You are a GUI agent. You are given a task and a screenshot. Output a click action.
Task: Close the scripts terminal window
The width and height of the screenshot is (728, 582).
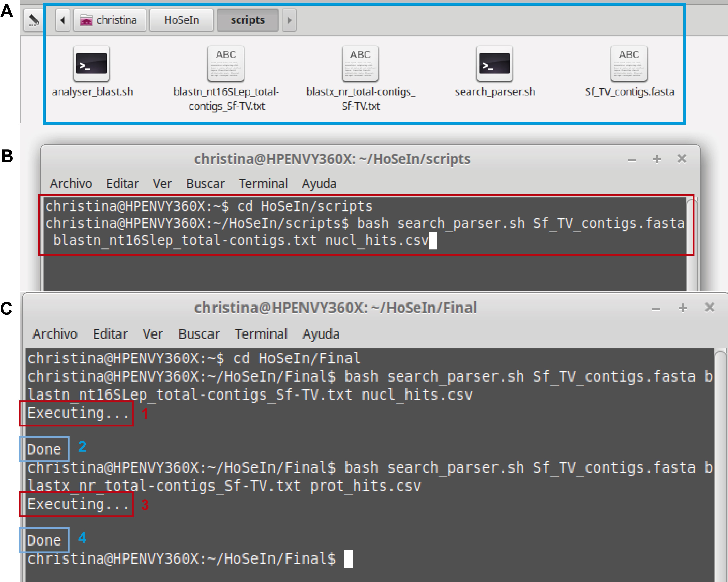[x=682, y=159]
